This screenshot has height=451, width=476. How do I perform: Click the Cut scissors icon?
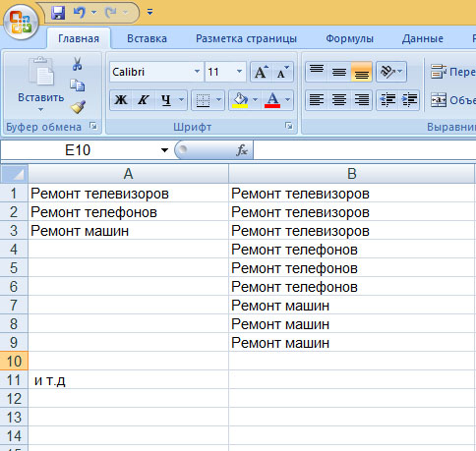click(x=77, y=64)
